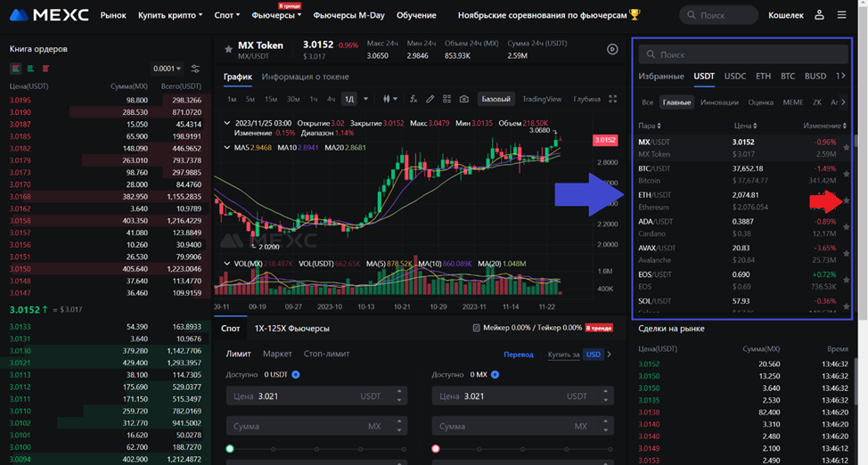
Task: Open order book settings sliders icon
Action: click(195, 69)
